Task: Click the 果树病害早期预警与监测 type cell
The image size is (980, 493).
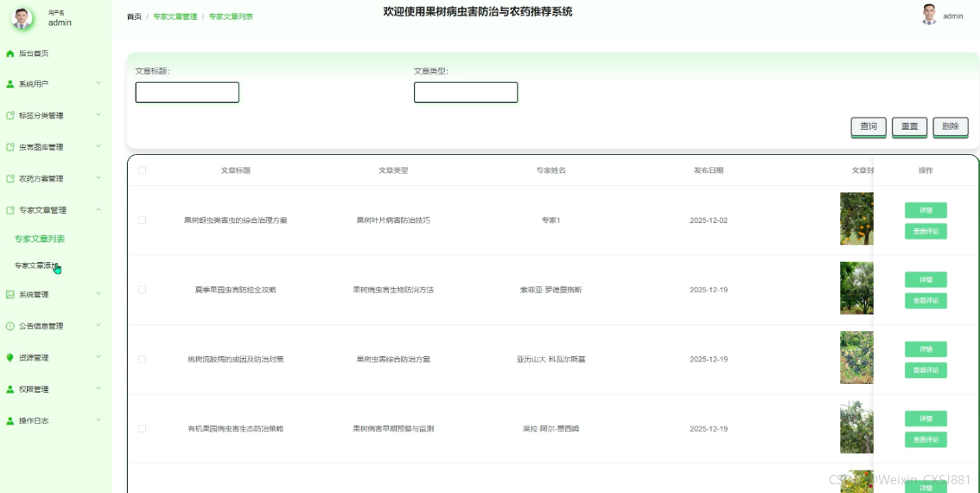Action: [393, 428]
